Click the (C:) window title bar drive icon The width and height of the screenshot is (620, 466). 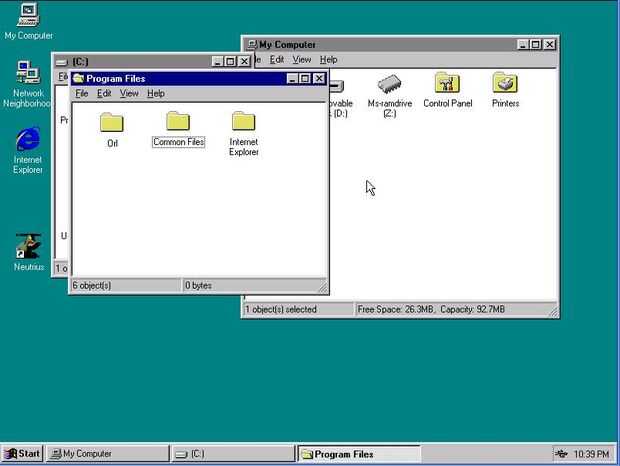tap(62, 62)
